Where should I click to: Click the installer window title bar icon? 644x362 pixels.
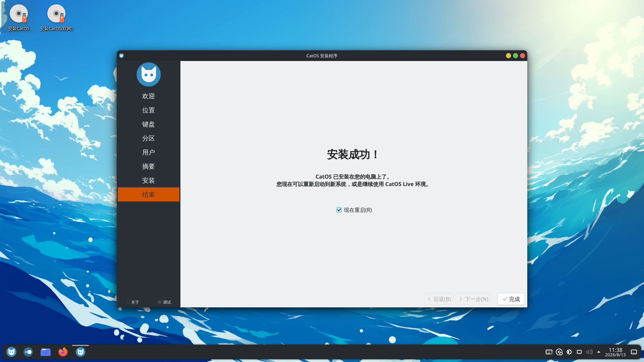click(121, 56)
